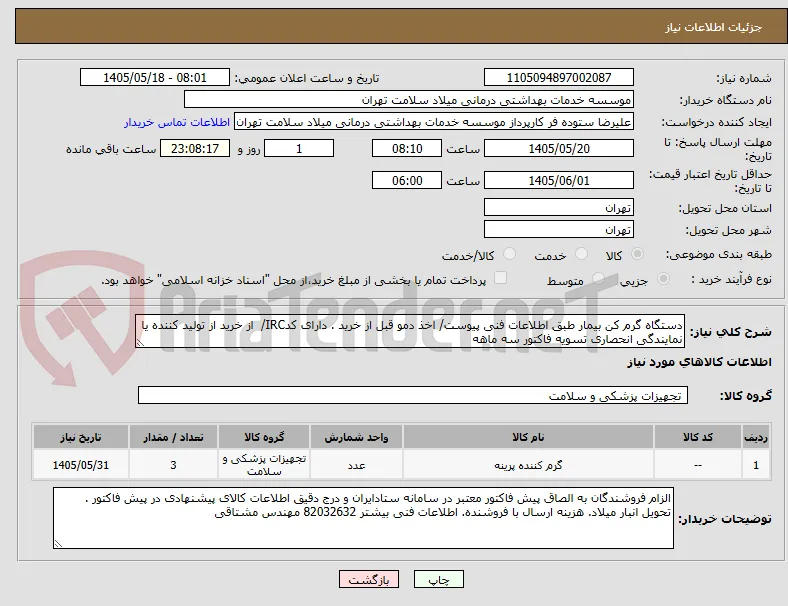The width and height of the screenshot is (788, 606).
Task: Click the goods group field تجهیزات پزشکی و سلامت
Action: click(x=413, y=395)
